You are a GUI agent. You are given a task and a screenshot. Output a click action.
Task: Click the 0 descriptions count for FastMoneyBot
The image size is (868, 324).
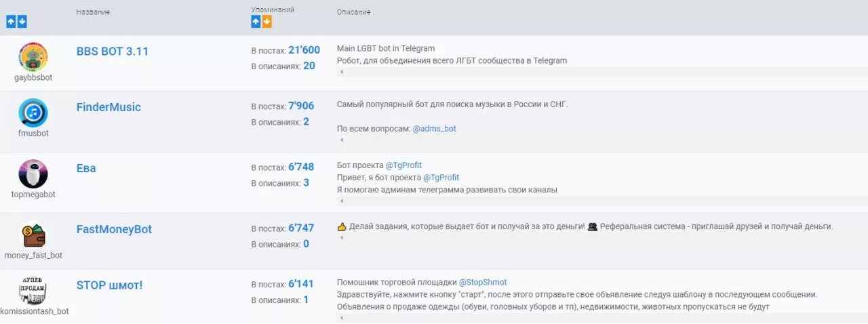(x=306, y=243)
